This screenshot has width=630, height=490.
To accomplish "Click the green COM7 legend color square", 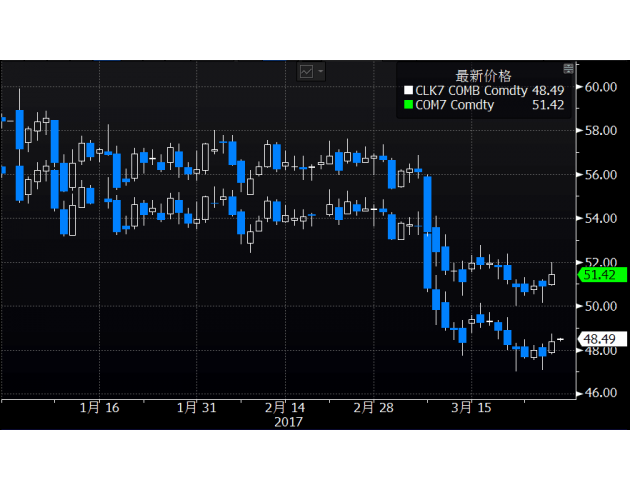I will point(408,105).
